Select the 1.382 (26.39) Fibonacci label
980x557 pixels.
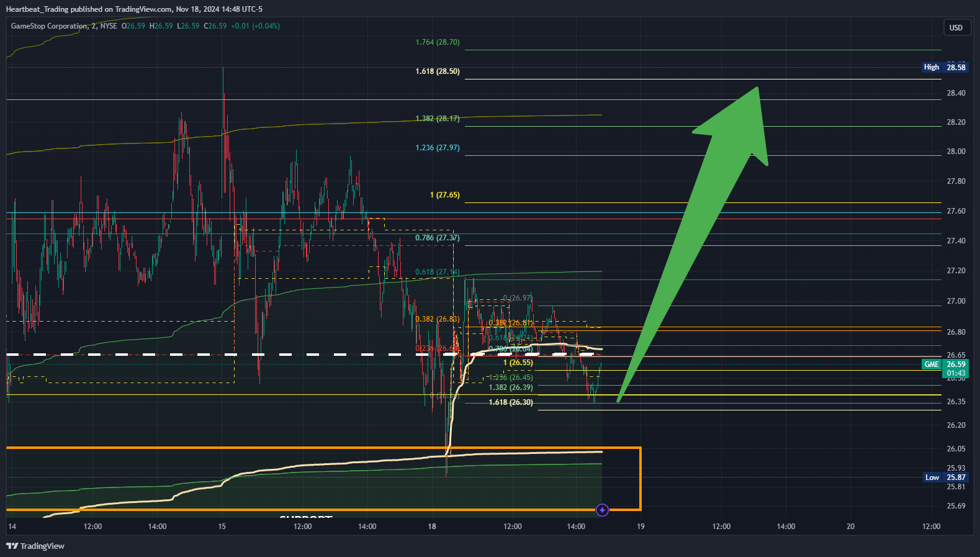pos(511,387)
